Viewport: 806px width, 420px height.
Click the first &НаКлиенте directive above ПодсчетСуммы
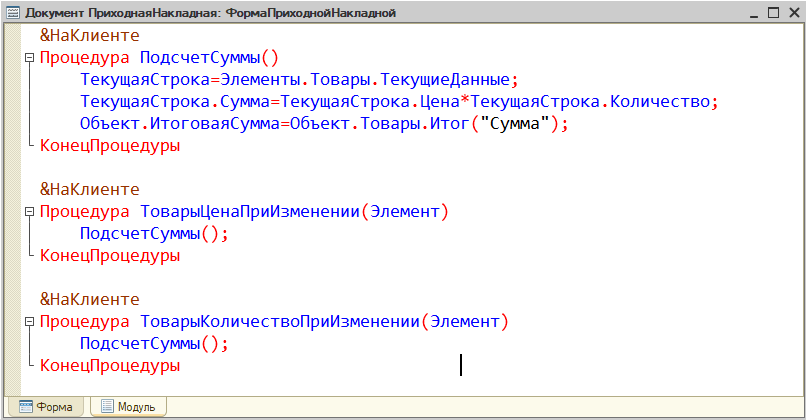pos(89,35)
